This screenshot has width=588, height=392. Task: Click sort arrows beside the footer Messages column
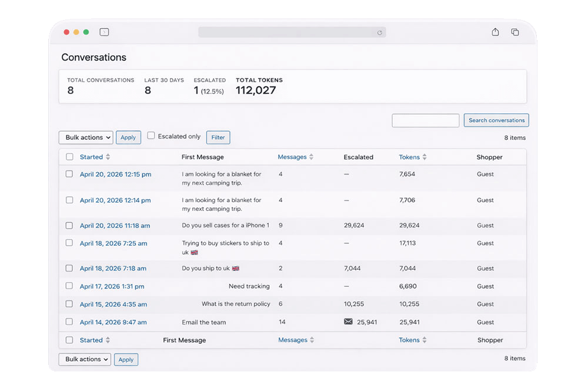click(x=312, y=340)
